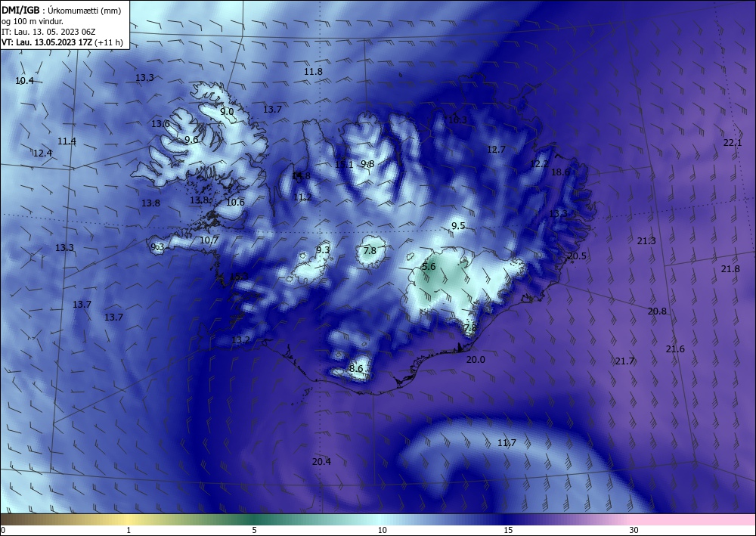Screen dimensions: 756x536
Task: Click the map value 20.4
Action: 321,461
